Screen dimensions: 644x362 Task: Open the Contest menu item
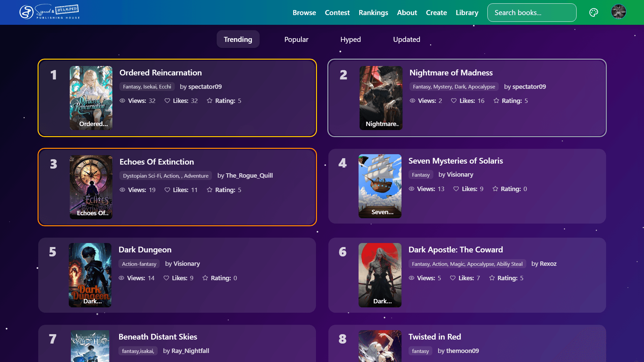(337, 13)
